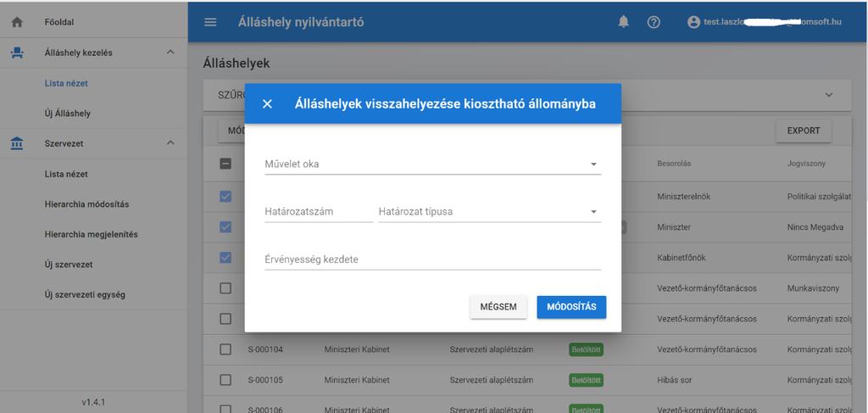Open Lista nézet under Álláshely kezelés
The image size is (868, 413).
point(66,84)
